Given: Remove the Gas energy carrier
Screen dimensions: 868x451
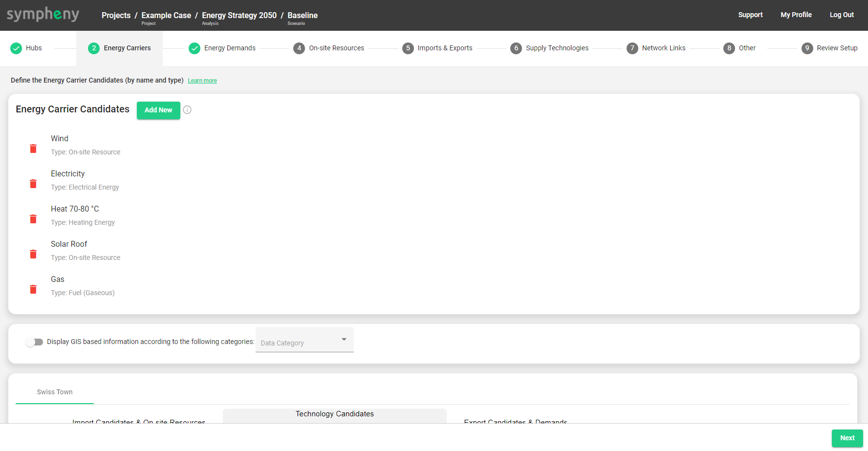Looking at the screenshot, I should 33,289.
